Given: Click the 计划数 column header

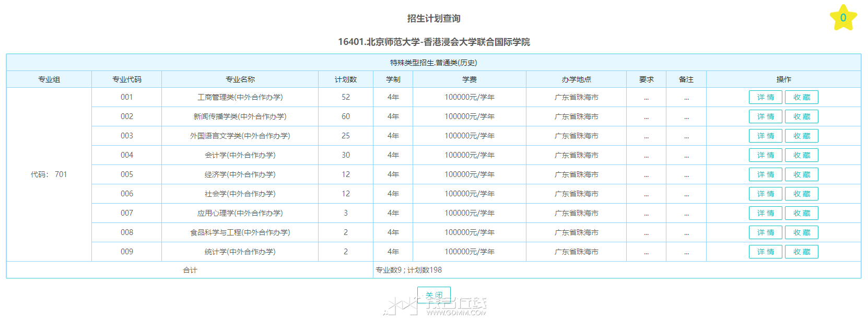Looking at the screenshot, I should click(x=346, y=79).
